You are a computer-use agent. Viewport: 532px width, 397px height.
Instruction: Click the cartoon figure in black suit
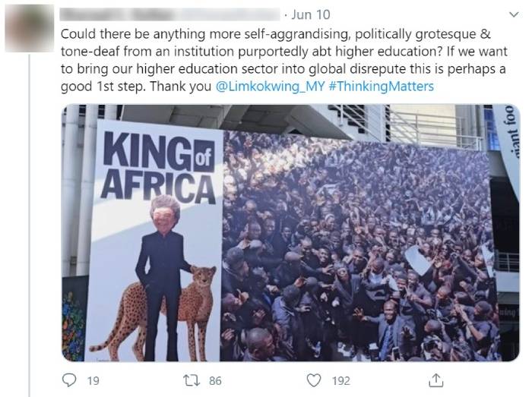(163, 266)
